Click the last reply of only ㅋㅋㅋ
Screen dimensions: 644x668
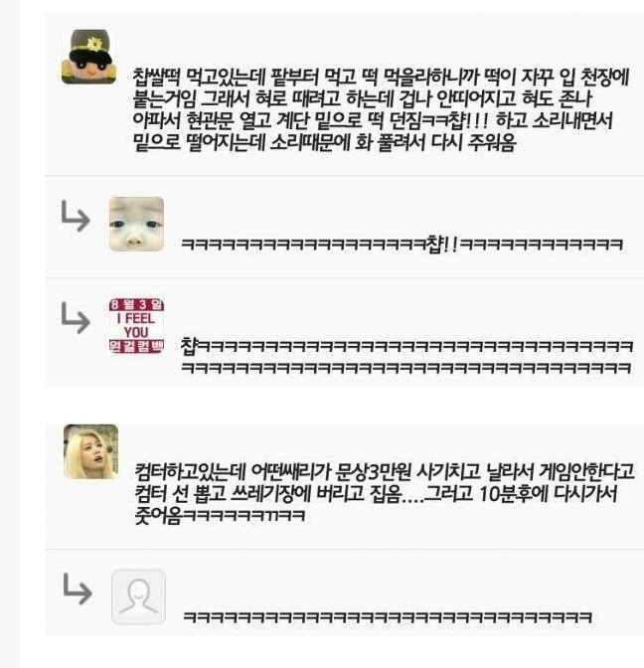point(388,617)
